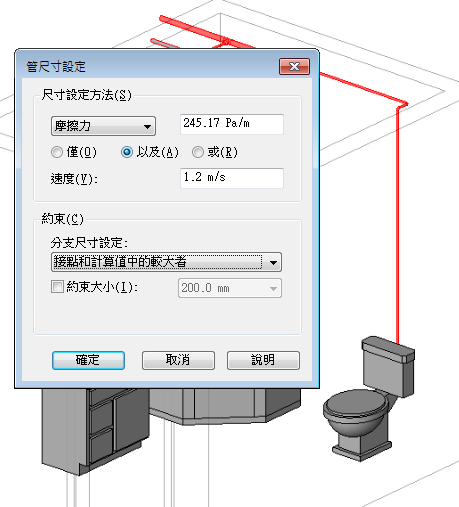Open help with the 說明 button
Screen dimensions: 459x507
[263, 360]
